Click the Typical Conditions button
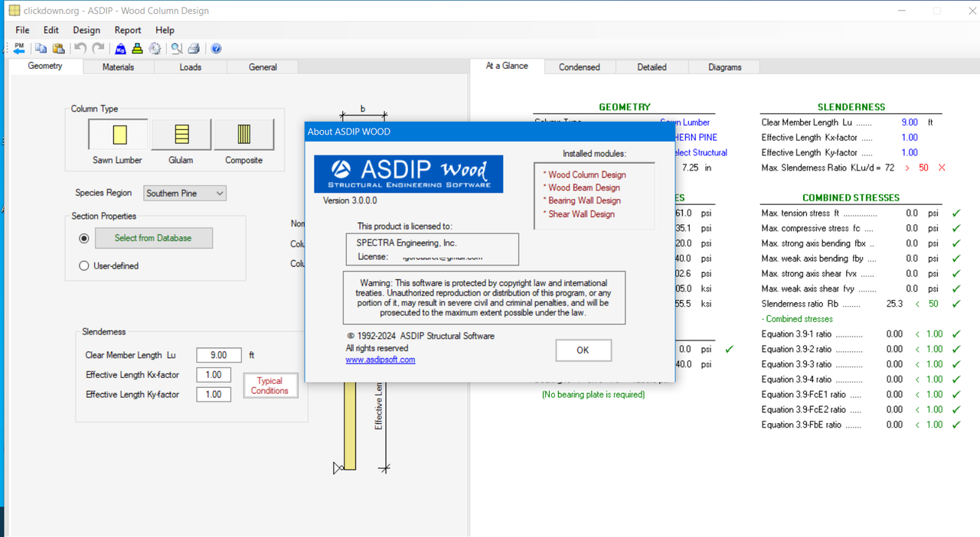The height and width of the screenshot is (537, 980). [x=270, y=386]
